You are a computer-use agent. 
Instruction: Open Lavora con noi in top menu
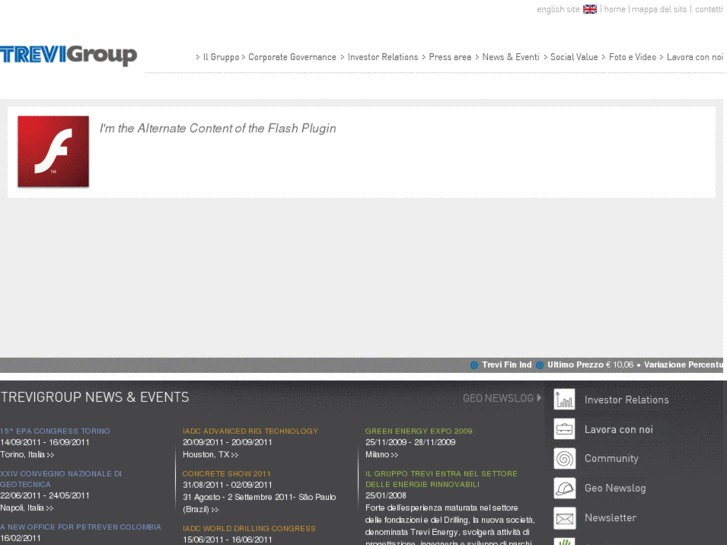pos(695,57)
